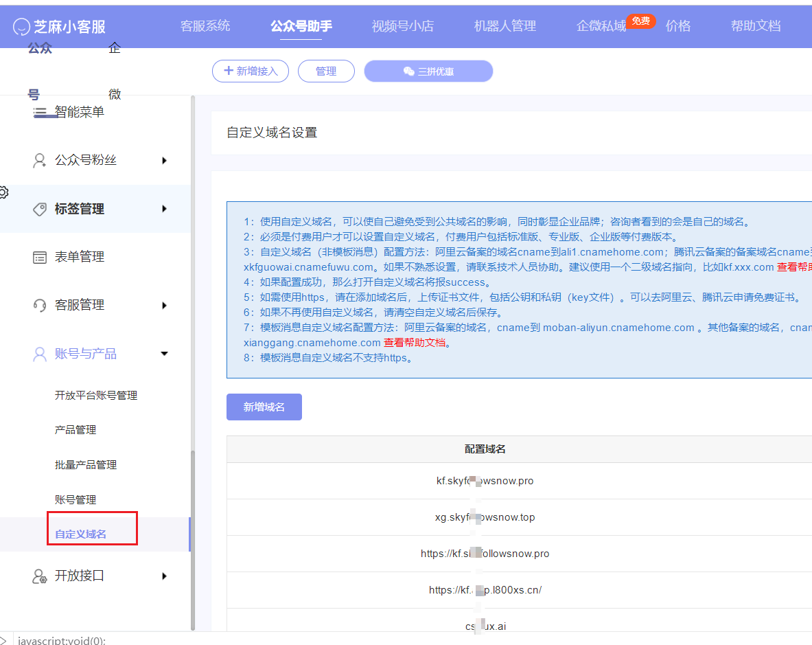Image resolution: width=812 pixels, height=645 pixels.
Task: Expand the 标签管理 submenu arrow
Action: (x=164, y=209)
